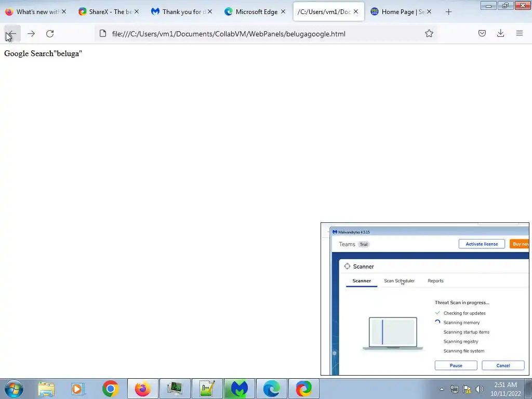Open Action Center flag tray icon
532x399 pixels.
467,389
